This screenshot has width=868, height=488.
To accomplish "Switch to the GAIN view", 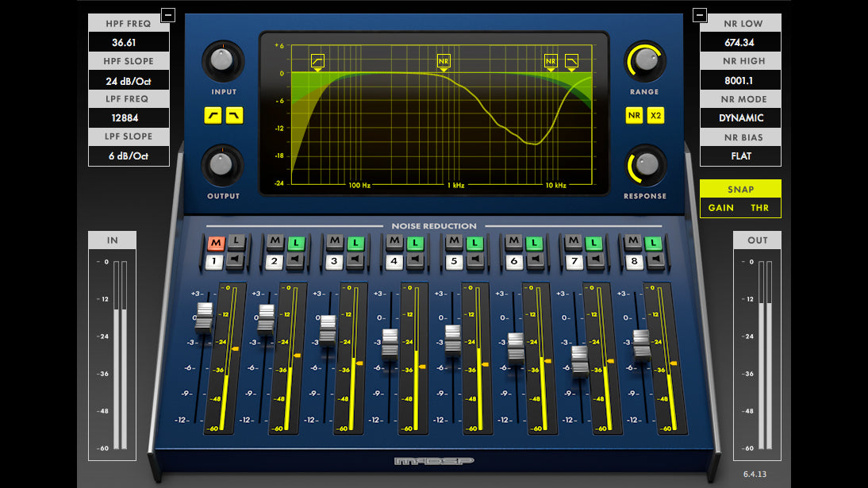I will pyautogui.click(x=721, y=207).
